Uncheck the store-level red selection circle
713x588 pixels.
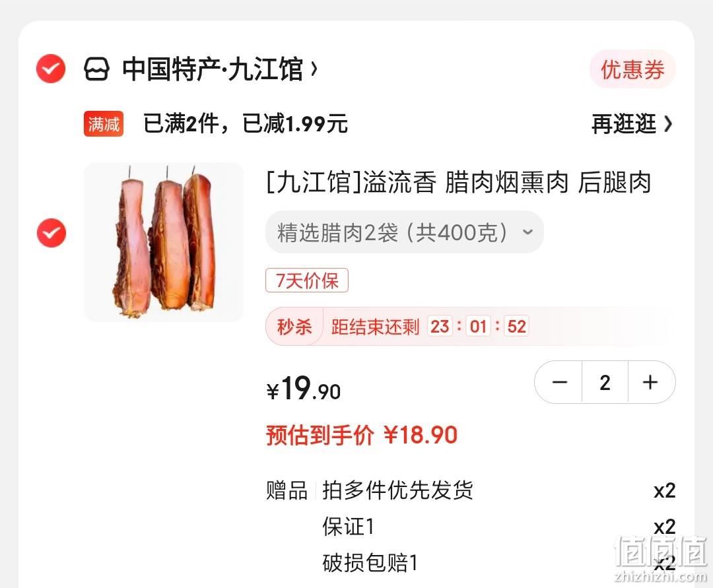click(x=51, y=69)
